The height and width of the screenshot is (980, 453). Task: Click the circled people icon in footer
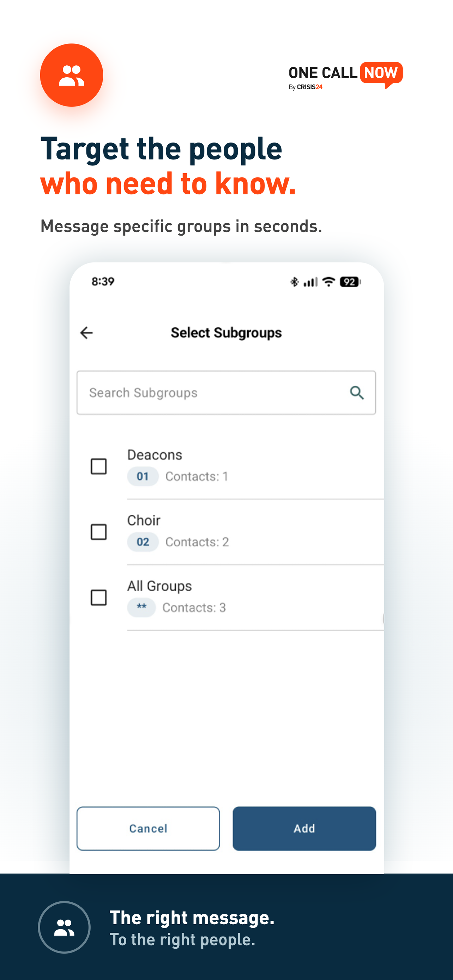(x=64, y=927)
